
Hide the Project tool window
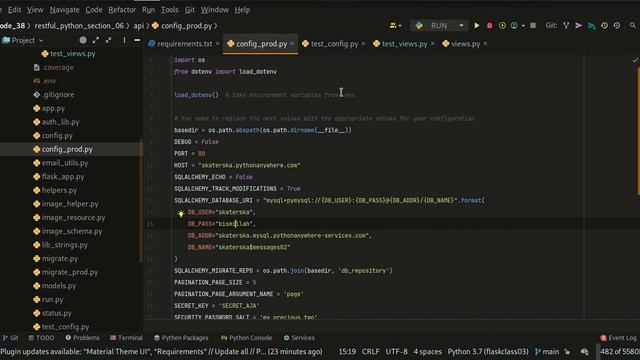137,40
